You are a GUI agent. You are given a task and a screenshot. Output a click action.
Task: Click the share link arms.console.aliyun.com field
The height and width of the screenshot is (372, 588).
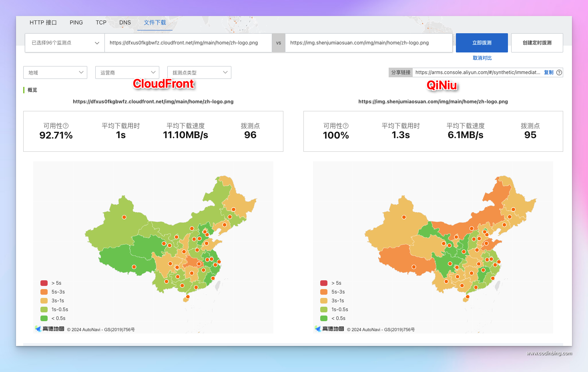click(478, 72)
